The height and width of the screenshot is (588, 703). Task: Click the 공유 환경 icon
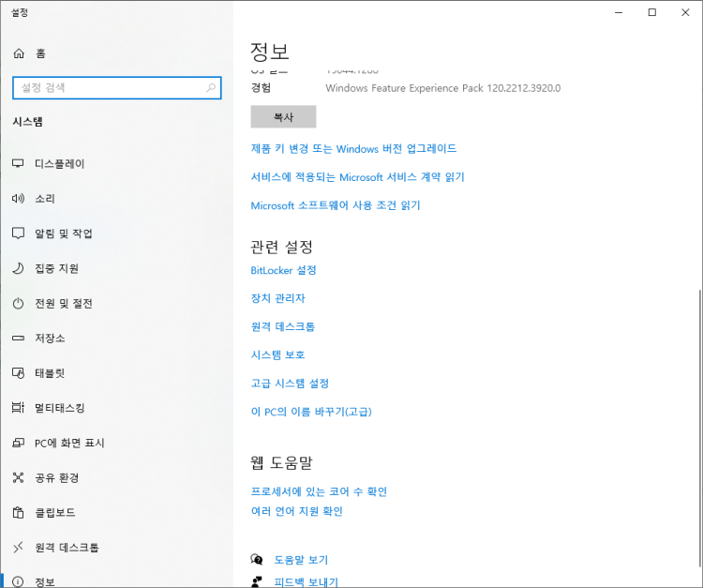[18, 477]
